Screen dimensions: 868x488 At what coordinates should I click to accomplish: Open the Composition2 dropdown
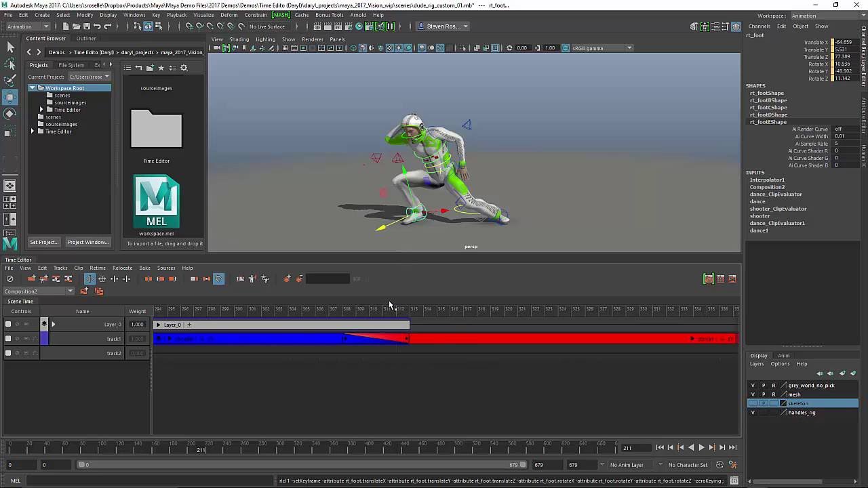pyautogui.click(x=38, y=291)
